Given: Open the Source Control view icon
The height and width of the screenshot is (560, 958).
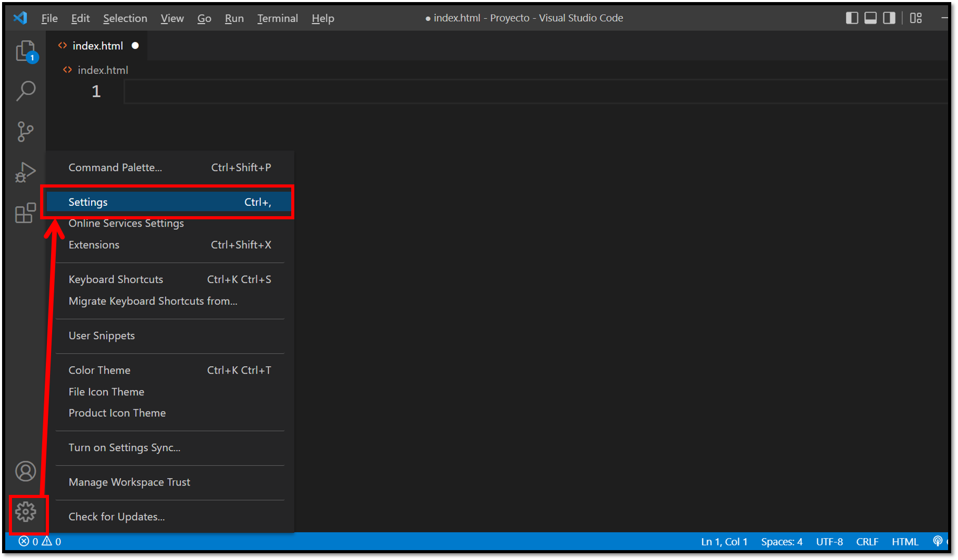Looking at the screenshot, I should [x=26, y=132].
